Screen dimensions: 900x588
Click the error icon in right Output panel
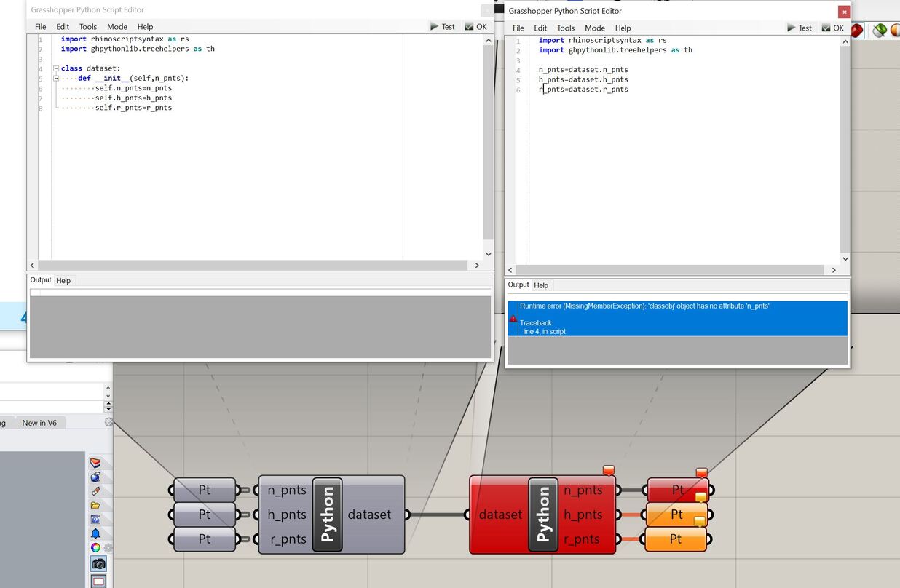tap(513, 319)
